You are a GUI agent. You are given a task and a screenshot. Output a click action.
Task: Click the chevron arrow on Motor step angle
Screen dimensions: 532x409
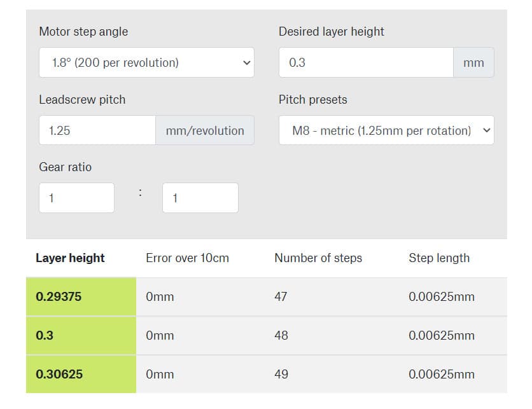pyautogui.click(x=247, y=63)
